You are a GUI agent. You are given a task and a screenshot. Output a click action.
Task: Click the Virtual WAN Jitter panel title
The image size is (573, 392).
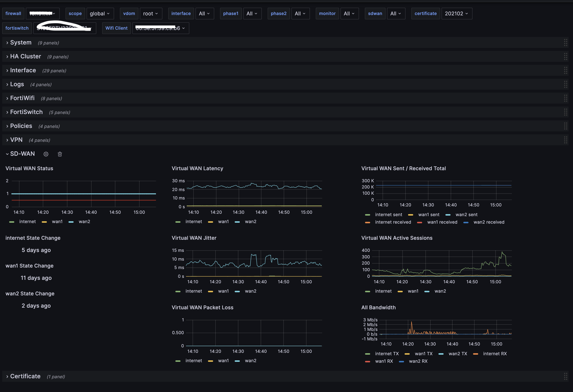194,238
